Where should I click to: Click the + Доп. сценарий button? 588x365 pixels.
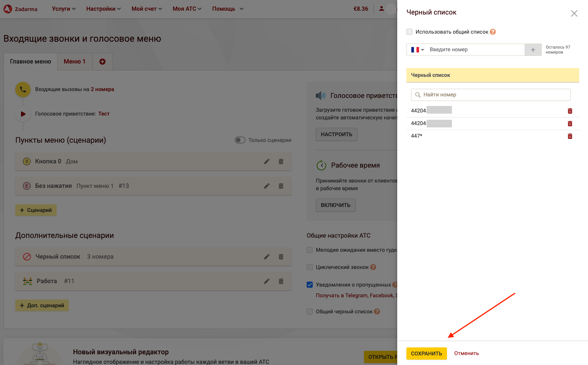click(x=42, y=305)
